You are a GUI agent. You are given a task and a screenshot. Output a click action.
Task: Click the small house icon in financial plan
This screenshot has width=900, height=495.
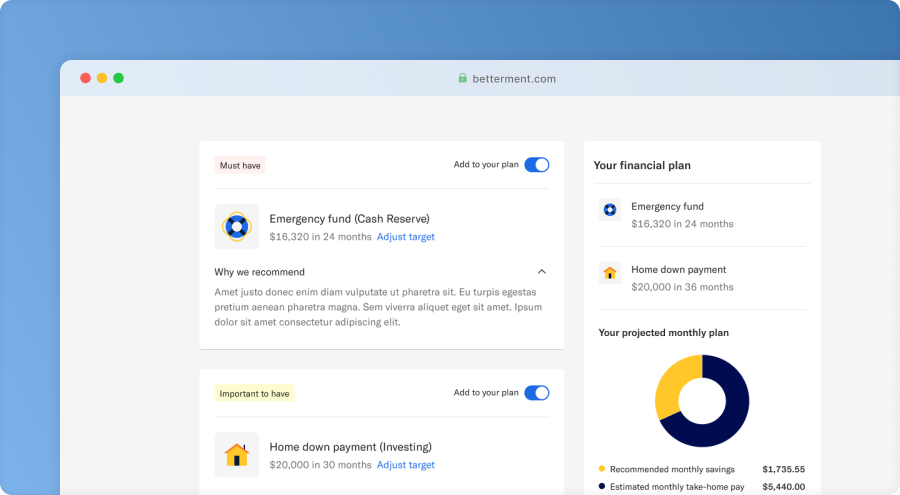[x=610, y=273]
